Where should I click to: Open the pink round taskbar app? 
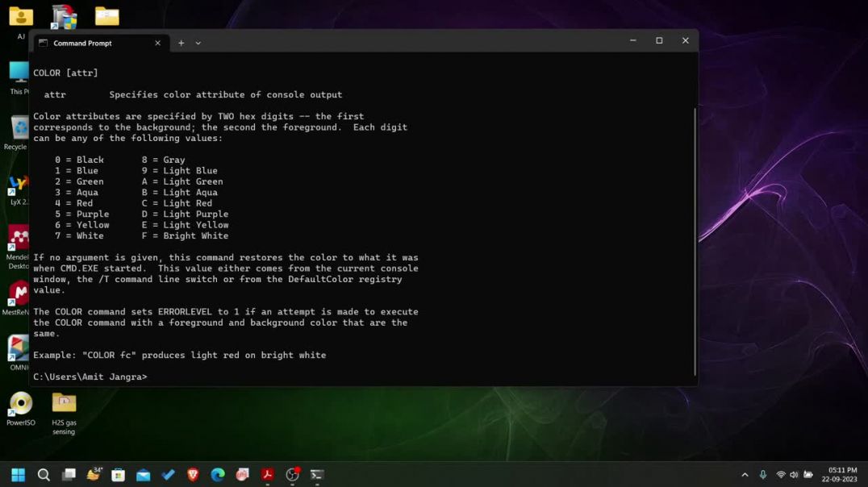(243, 475)
